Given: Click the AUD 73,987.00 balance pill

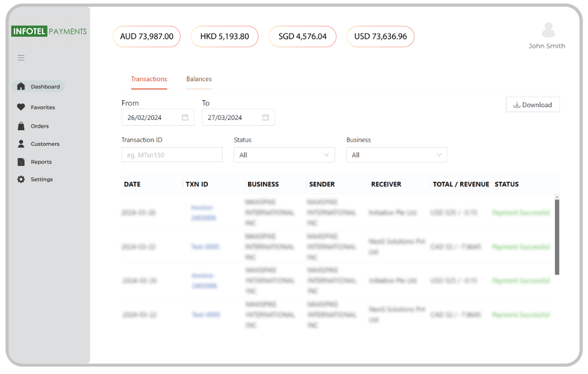Looking at the screenshot, I should click(x=147, y=37).
